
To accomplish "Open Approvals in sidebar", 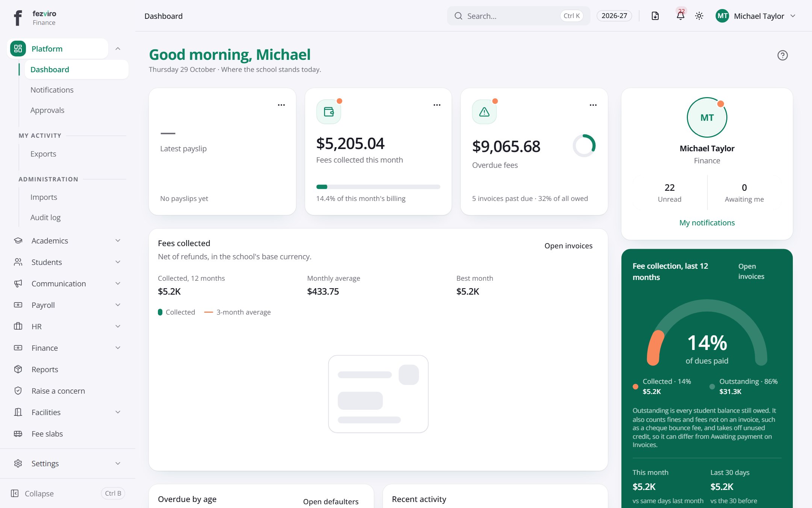I will click(x=47, y=110).
